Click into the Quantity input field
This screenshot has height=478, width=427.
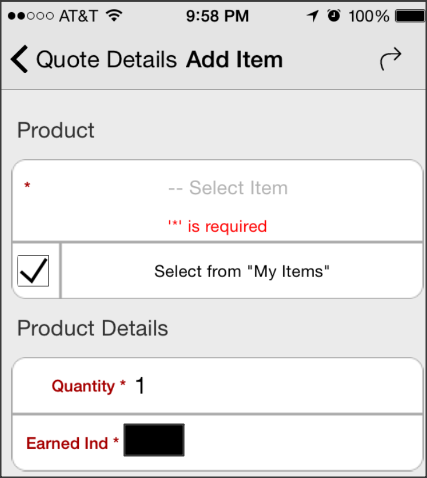click(277, 386)
